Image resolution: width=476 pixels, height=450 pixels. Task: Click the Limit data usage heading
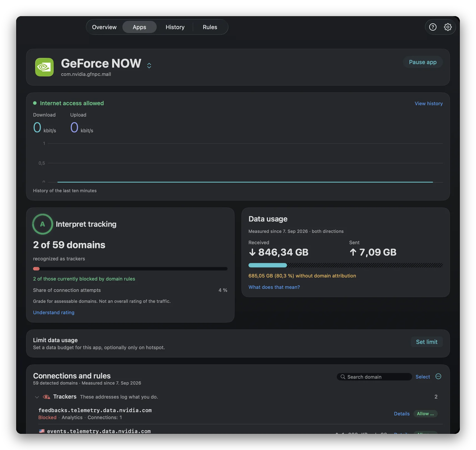coord(55,340)
